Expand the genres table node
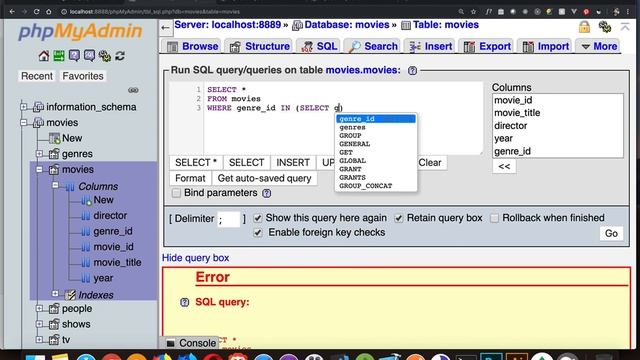 (x=39, y=154)
